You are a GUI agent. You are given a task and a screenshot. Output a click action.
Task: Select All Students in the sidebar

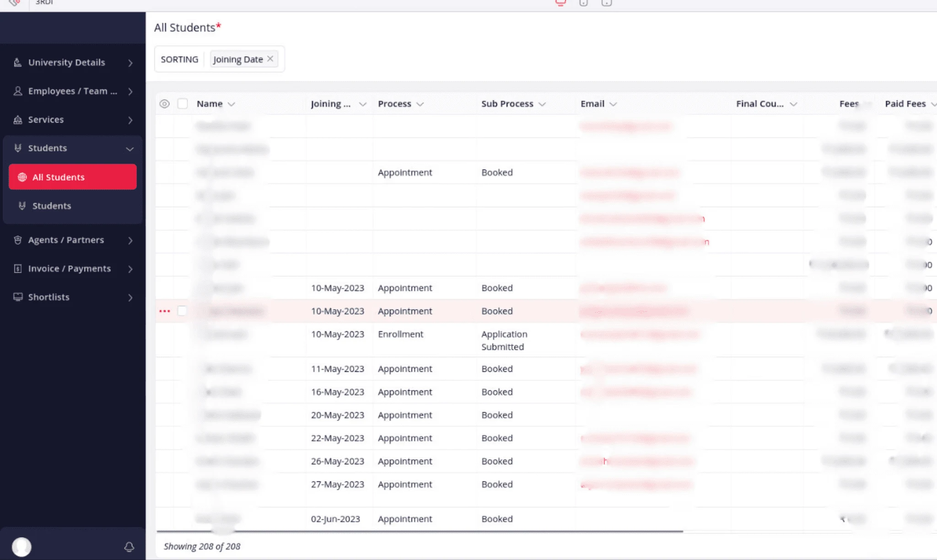click(73, 177)
